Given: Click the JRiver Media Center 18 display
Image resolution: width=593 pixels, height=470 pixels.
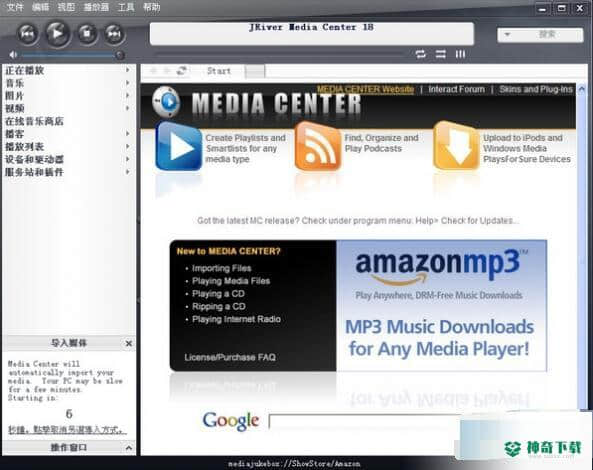Looking at the screenshot, I should pyautogui.click(x=312, y=34).
